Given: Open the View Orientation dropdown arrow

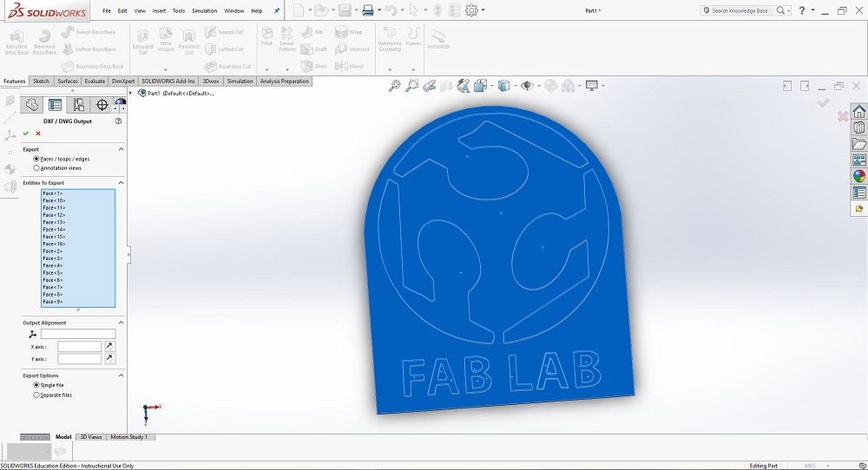Looking at the screenshot, I should [491, 86].
